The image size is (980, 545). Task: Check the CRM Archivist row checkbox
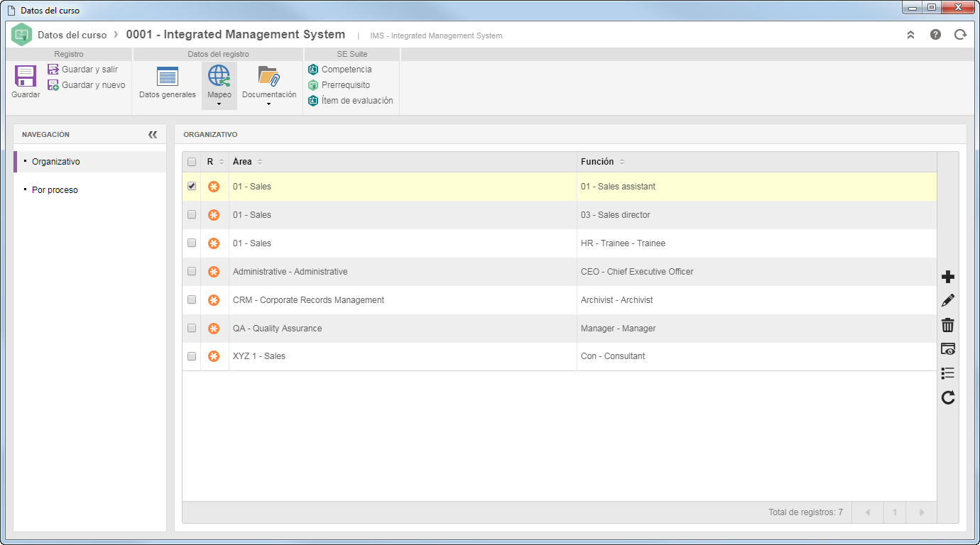(192, 299)
